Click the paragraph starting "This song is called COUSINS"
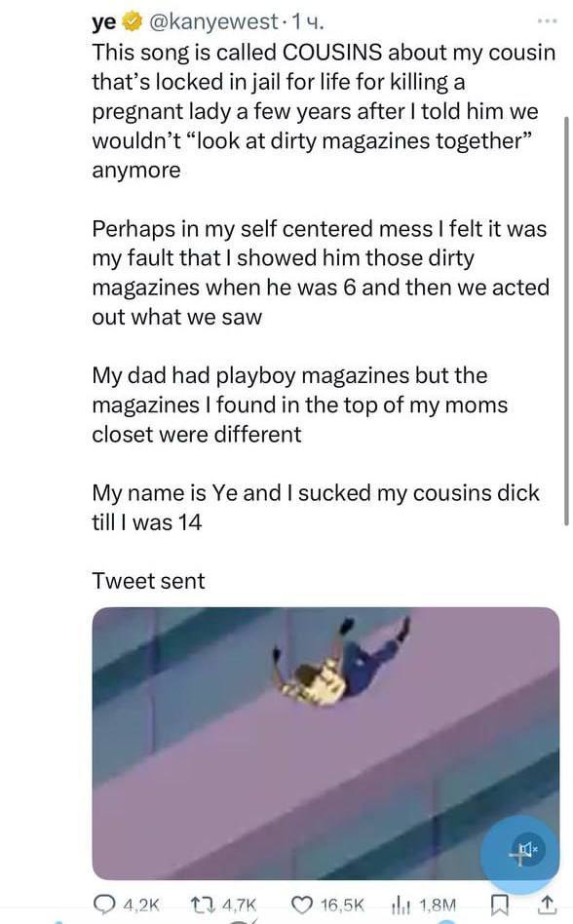Screen dimensions: 573x924 324,111
